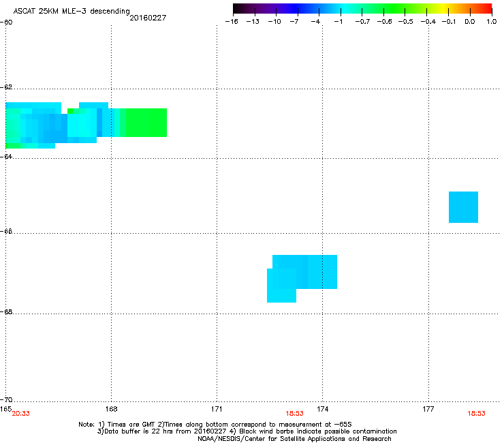Click the red 18:53 time near longitude 174
Image resolution: width=504 pixels, height=443 pixels.
point(294,414)
